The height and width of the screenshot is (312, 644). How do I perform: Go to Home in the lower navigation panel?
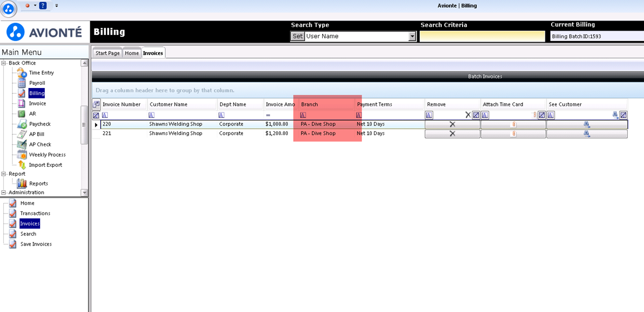click(x=27, y=203)
